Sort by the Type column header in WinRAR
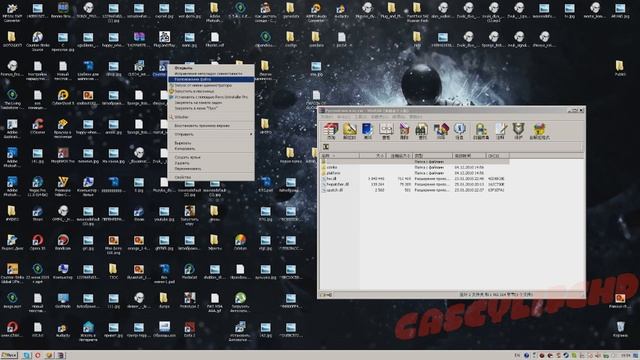This screenshot has width=640, height=360. point(433,156)
